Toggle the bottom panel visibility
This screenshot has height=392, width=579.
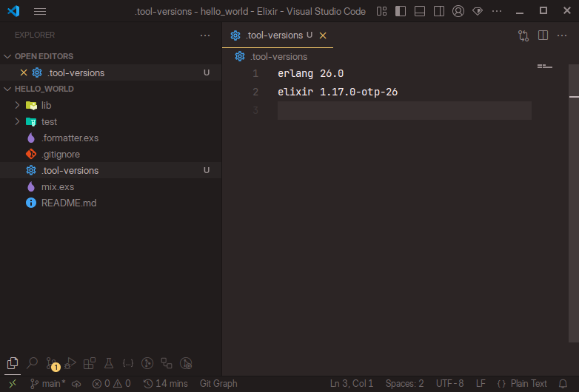click(x=420, y=11)
